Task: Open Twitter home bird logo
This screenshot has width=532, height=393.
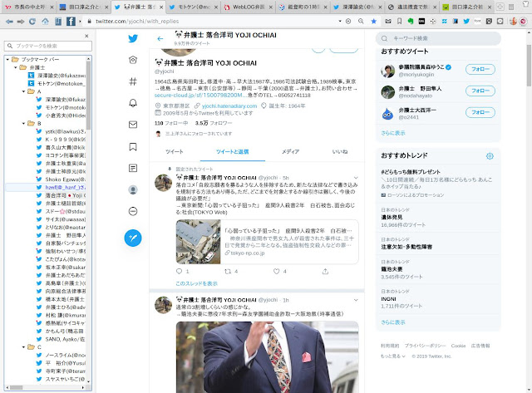Action: click(133, 38)
